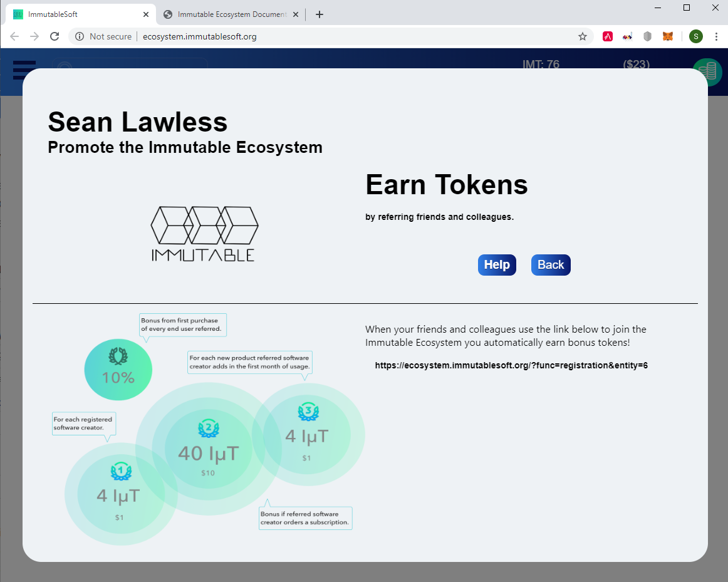728x582 pixels.
Task: Open the red A extension icon
Action: 607,36
